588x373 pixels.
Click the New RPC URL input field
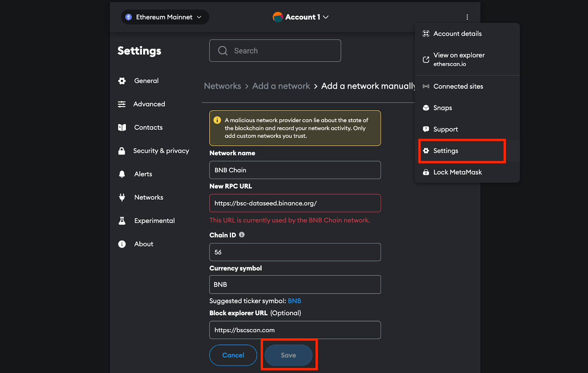pos(295,203)
